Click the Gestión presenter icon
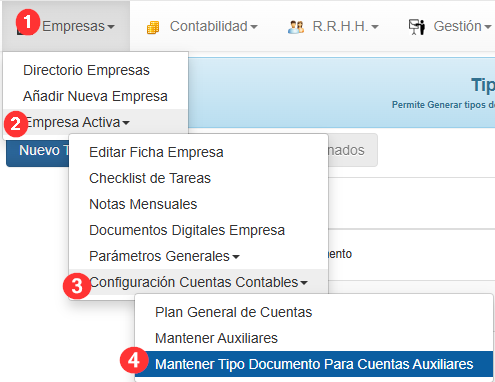The height and width of the screenshot is (382, 495). click(x=417, y=27)
